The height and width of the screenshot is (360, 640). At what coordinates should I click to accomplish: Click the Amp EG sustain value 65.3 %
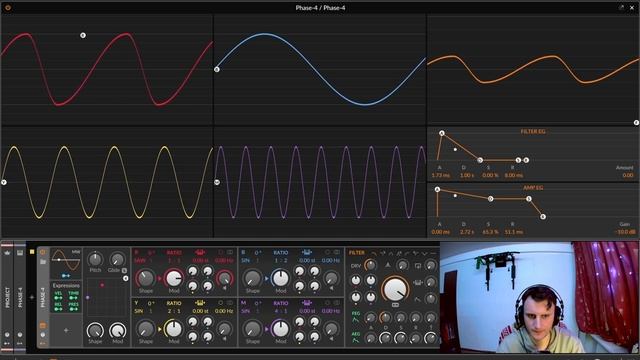(490, 232)
